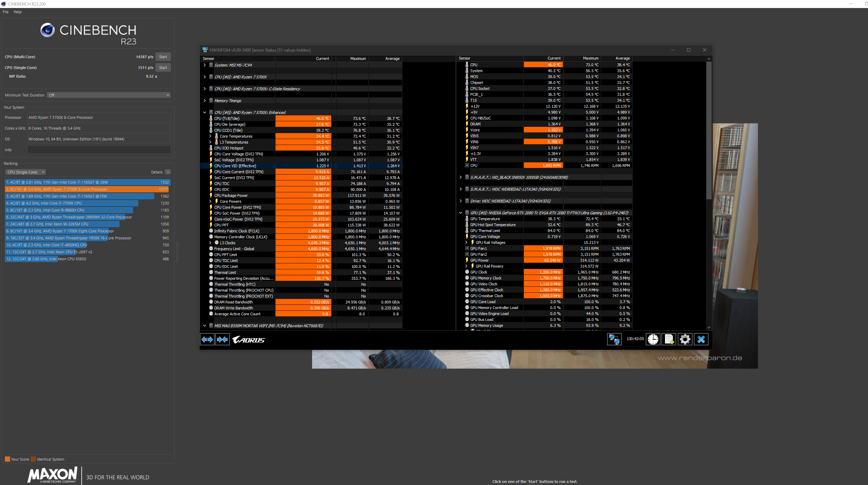Viewport: 868px width, 485px height.
Task: Start the CPU (Single Core) test
Action: 163,68
